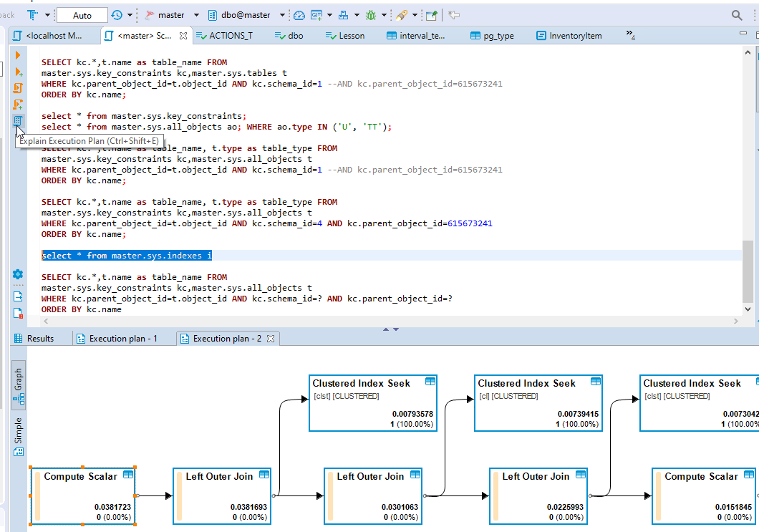
Task: Execute the current SQL statement
Action: [17, 54]
